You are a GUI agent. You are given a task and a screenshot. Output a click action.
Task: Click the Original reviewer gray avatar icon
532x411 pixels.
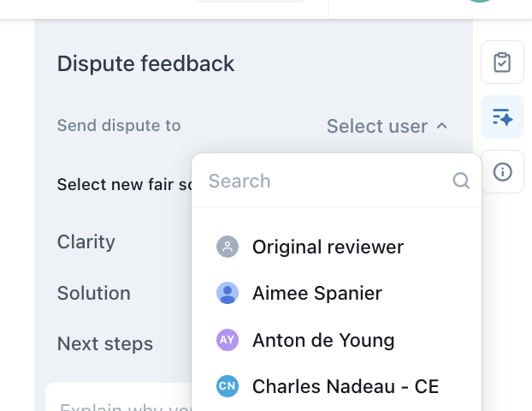click(228, 247)
